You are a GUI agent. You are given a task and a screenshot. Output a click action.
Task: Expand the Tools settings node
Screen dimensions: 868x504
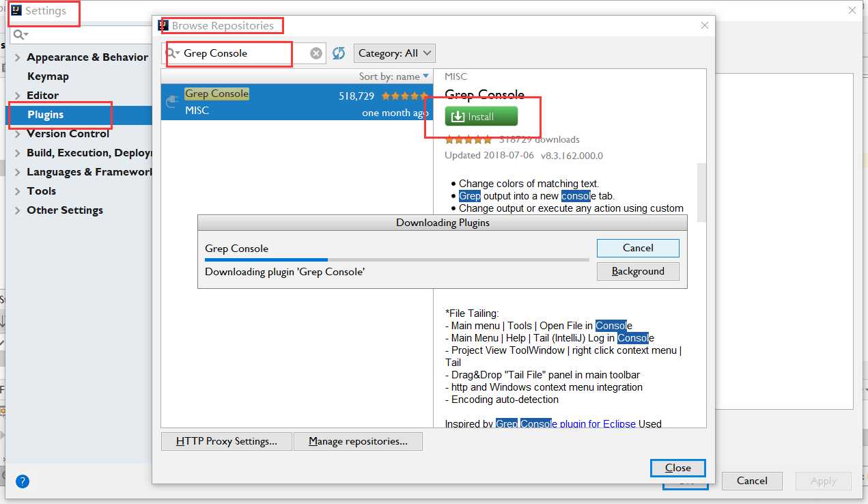(18, 191)
